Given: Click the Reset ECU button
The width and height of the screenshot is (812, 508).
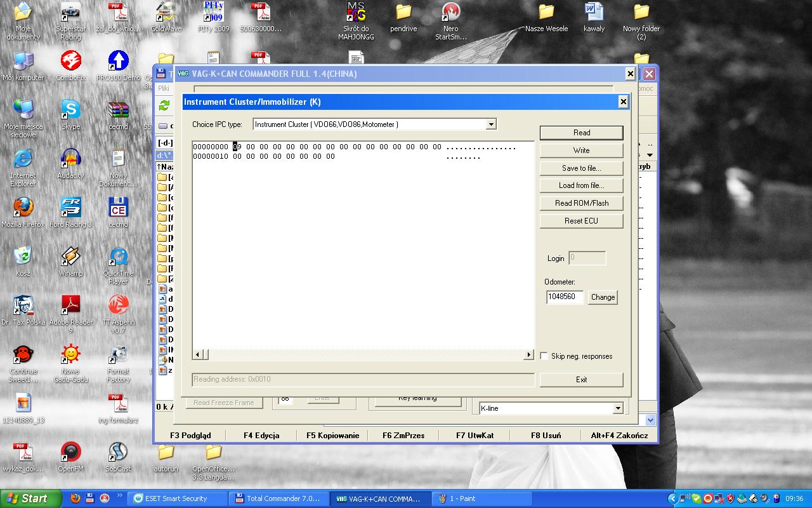Looking at the screenshot, I should pos(582,221).
